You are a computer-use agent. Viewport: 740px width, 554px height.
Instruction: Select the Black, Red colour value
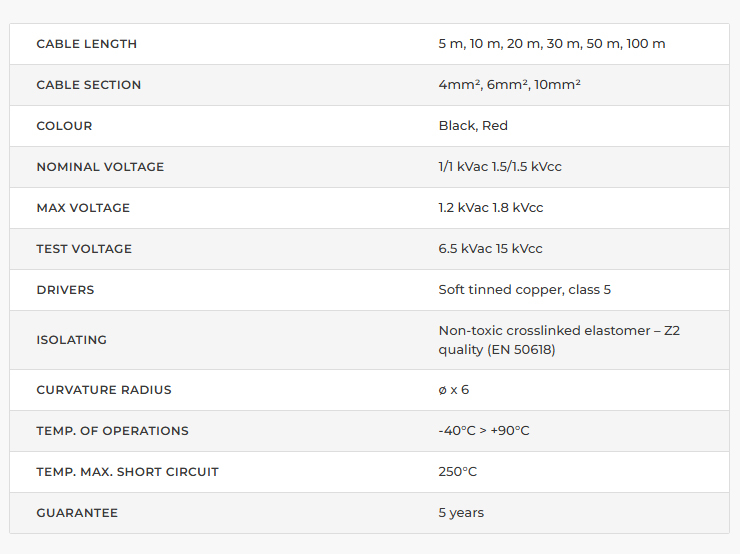[473, 126]
